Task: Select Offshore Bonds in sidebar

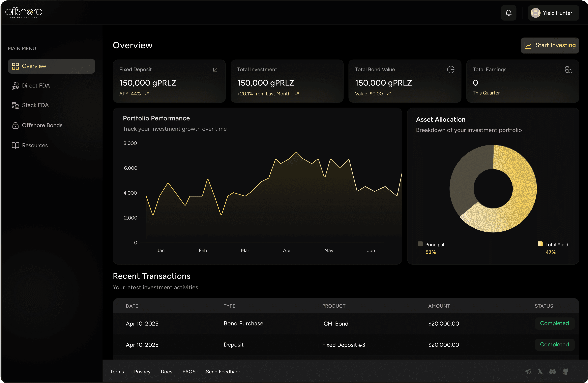Action: (x=42, y=125)
